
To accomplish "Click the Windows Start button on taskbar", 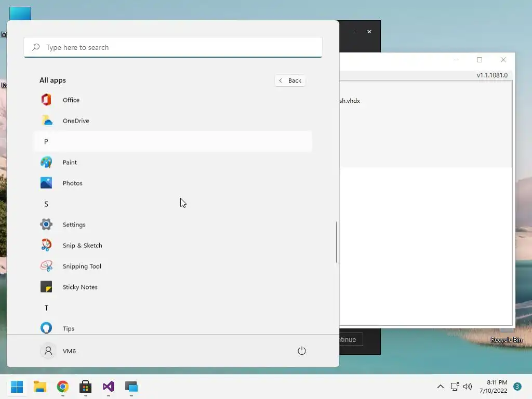I will [17, 387].
